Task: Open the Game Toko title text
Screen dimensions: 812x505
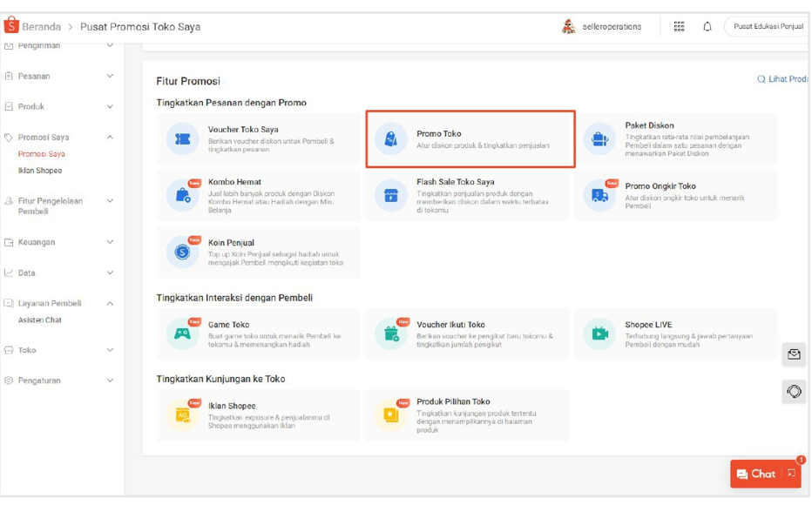Action: click(228, 325)
